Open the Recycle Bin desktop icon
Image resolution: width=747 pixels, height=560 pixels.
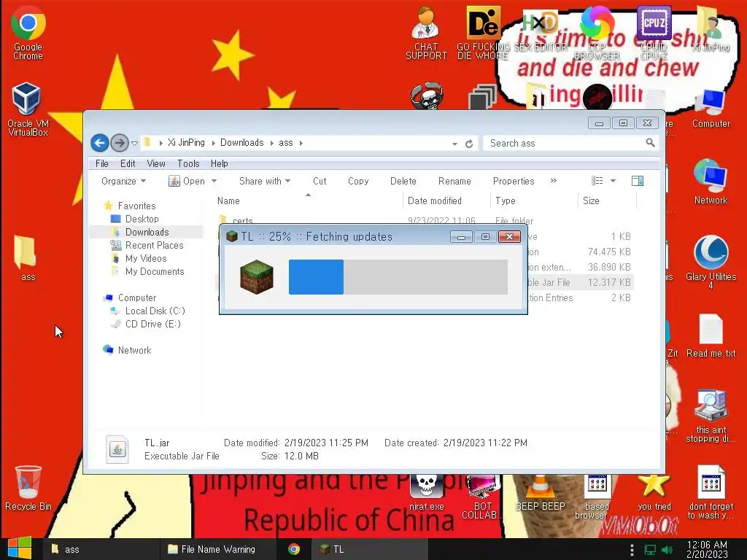28,488
